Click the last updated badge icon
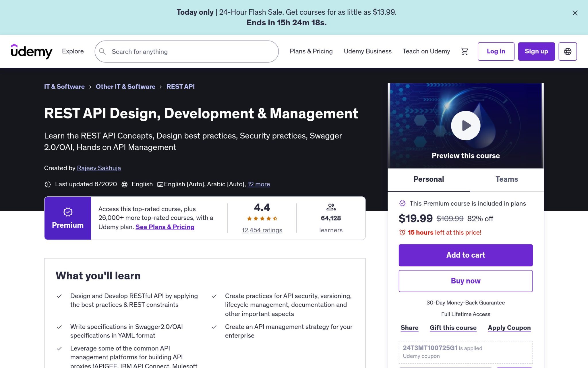 click(48, 184)
